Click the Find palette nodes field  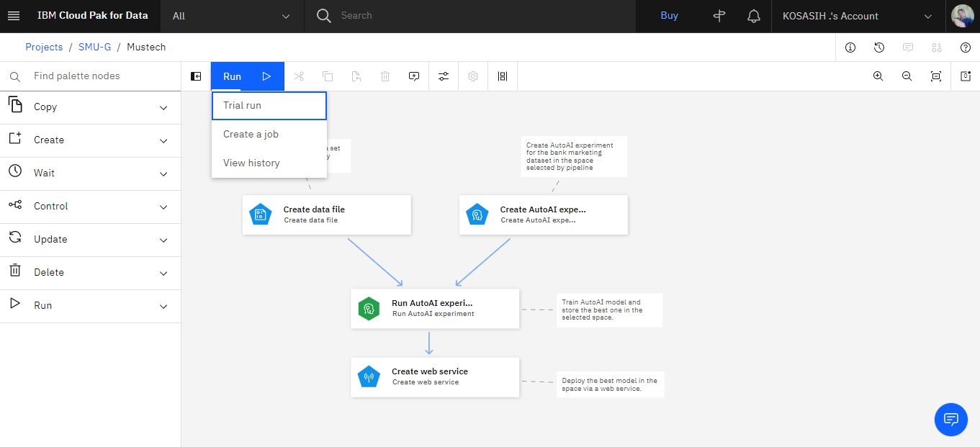[x=90, y=76]
